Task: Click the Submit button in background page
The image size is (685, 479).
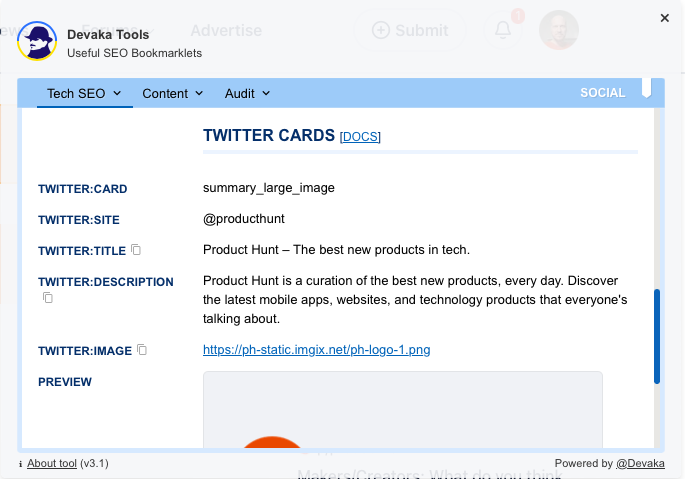Action: [410, 30]
